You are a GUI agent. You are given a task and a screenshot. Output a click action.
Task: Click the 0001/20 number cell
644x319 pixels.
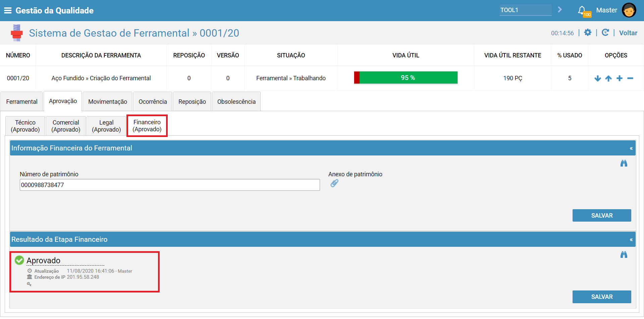[x=18, y=78]
